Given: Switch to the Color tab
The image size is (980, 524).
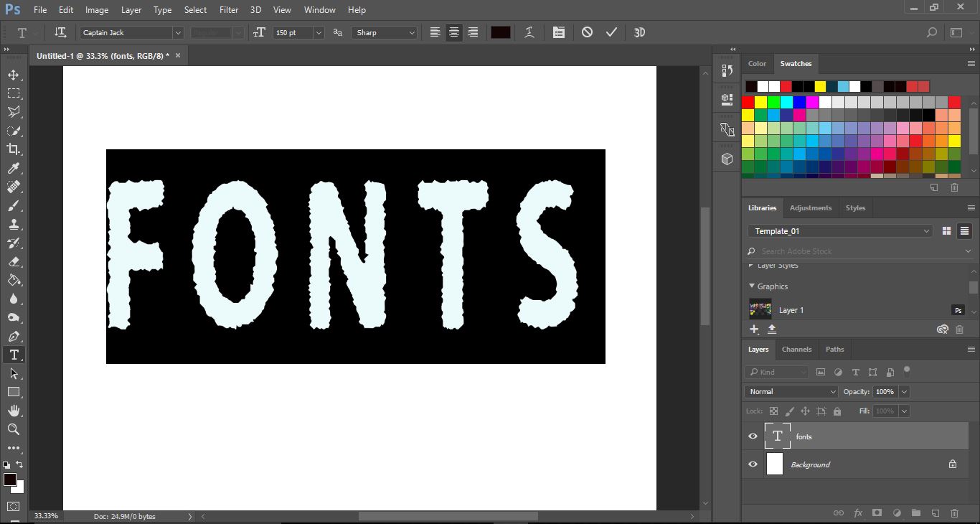Looking at the screenshot, I should pyautogui.click(x=758, y=64).
